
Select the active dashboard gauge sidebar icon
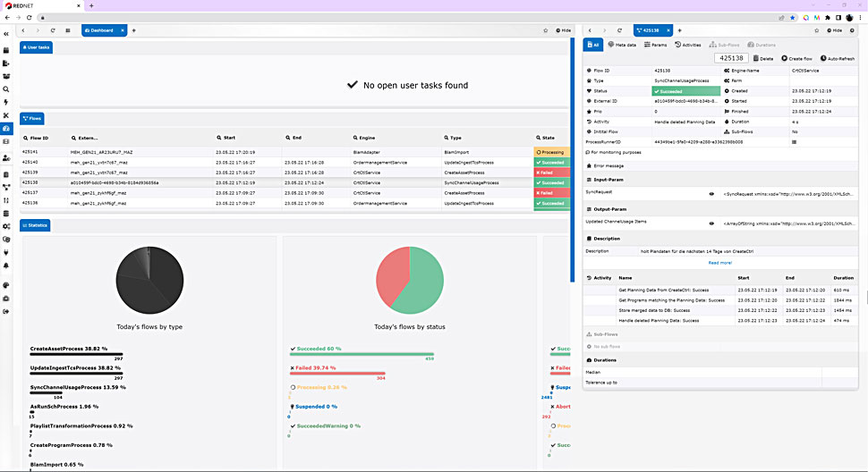point(6,128)
